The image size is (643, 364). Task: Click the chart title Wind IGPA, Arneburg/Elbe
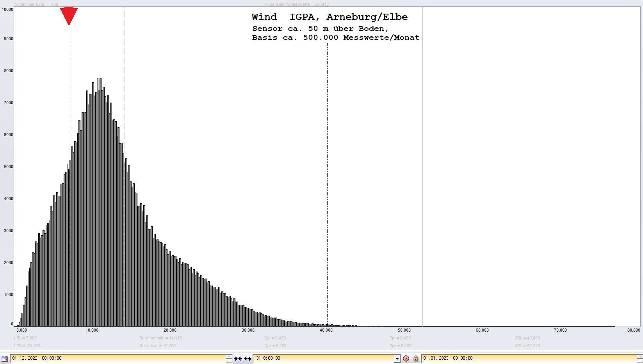[x=329, y=17]
